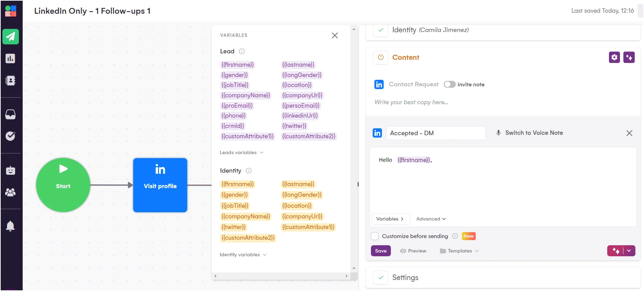Open the Templates dropdown
This screenshot has height=291, width=644.
(x=459, y=251)
